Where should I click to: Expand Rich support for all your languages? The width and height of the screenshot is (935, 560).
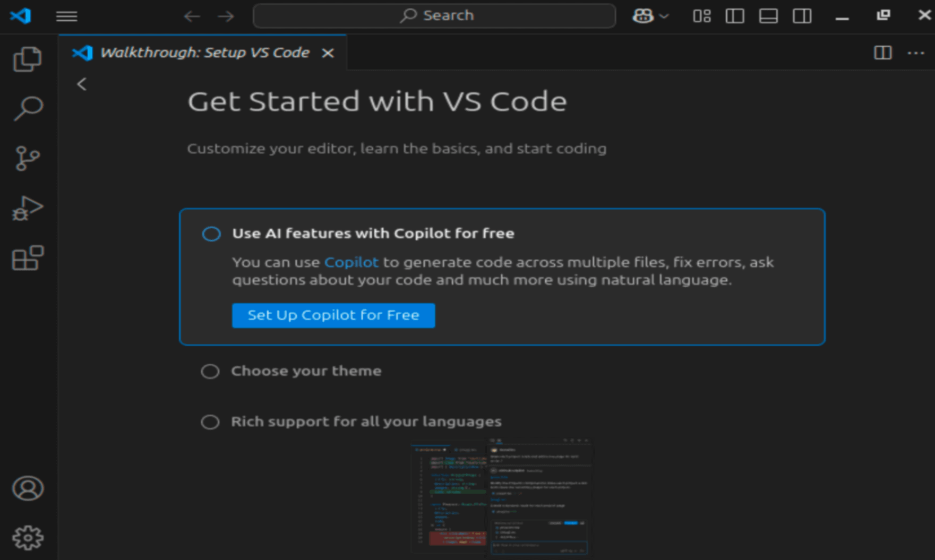point(366,421)
